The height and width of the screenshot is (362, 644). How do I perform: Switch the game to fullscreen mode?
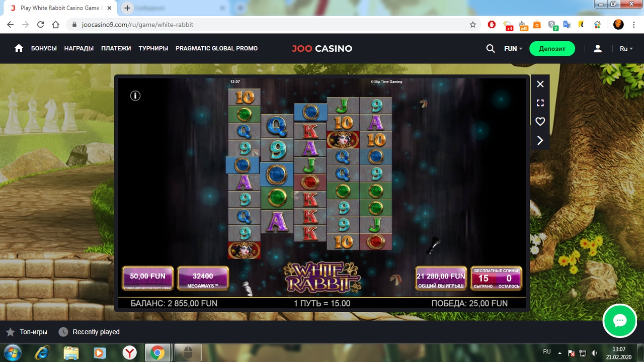coord(540,103)
